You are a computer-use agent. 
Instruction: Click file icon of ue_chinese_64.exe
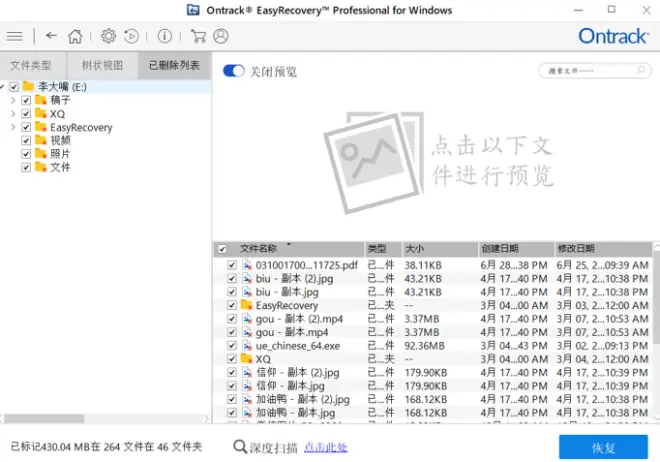tap(247, 346)
